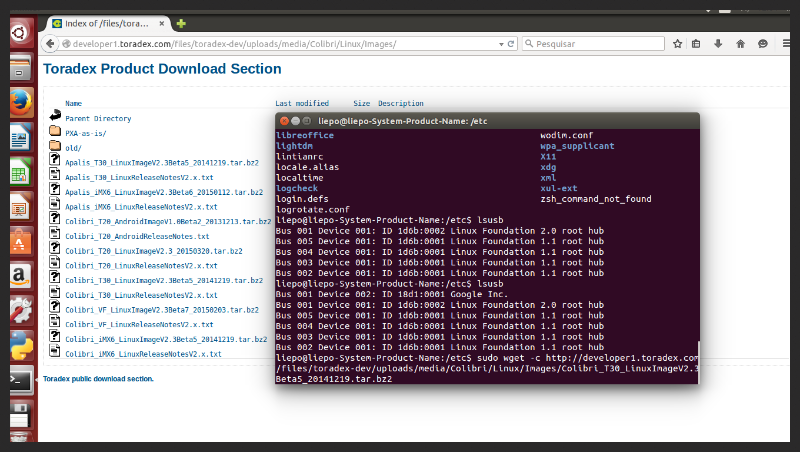Screen dimensions: 800x452
Task: Sort listing by Last modified
Action: [x=302, y=104]
